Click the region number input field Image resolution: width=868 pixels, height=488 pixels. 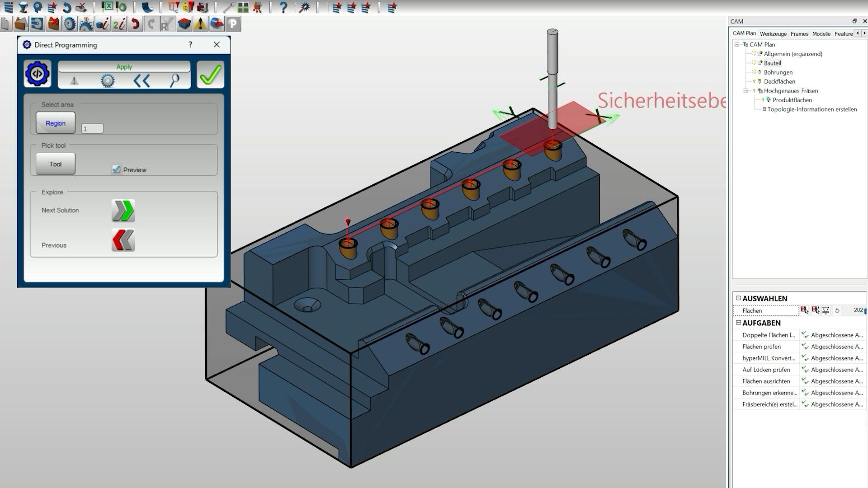[92, 129]
